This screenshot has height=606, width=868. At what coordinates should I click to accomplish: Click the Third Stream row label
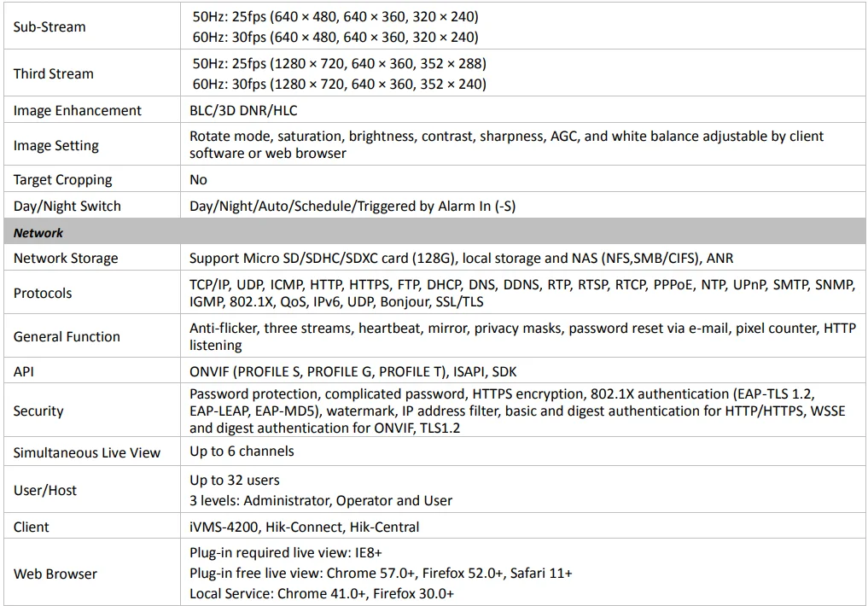53,73
